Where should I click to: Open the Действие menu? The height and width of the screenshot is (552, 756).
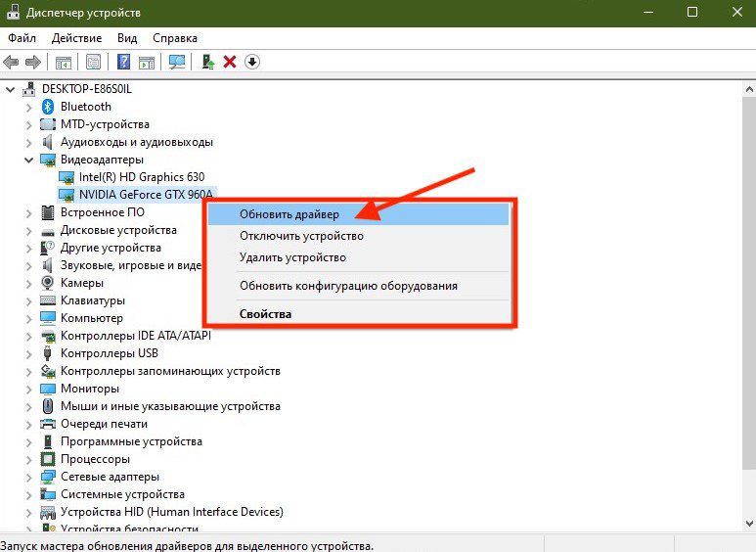coord(76,38)
